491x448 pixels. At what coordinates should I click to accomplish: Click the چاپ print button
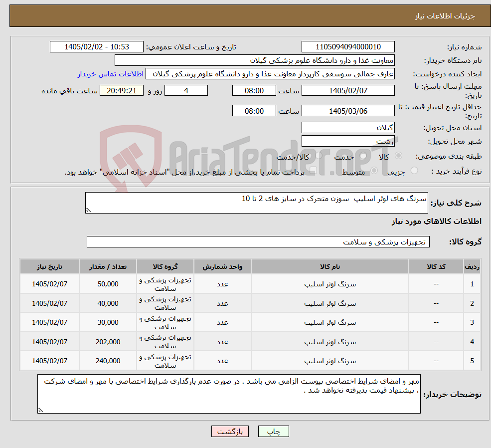273,432
